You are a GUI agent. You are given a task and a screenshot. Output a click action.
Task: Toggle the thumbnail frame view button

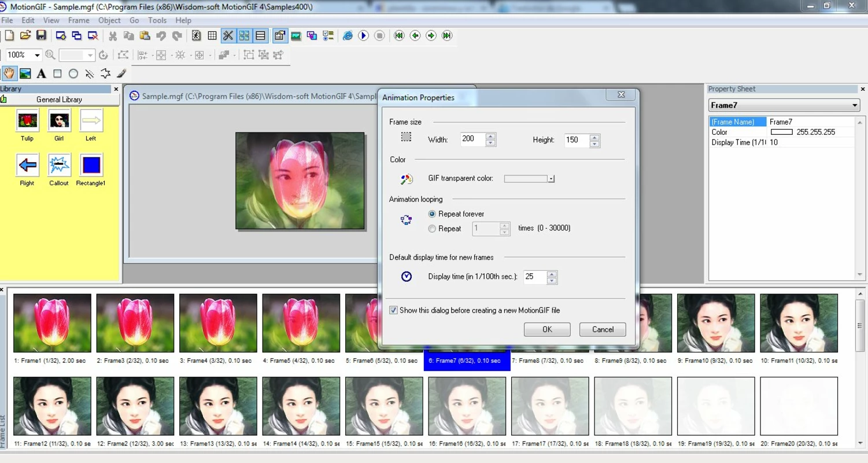tap(245, 36)
